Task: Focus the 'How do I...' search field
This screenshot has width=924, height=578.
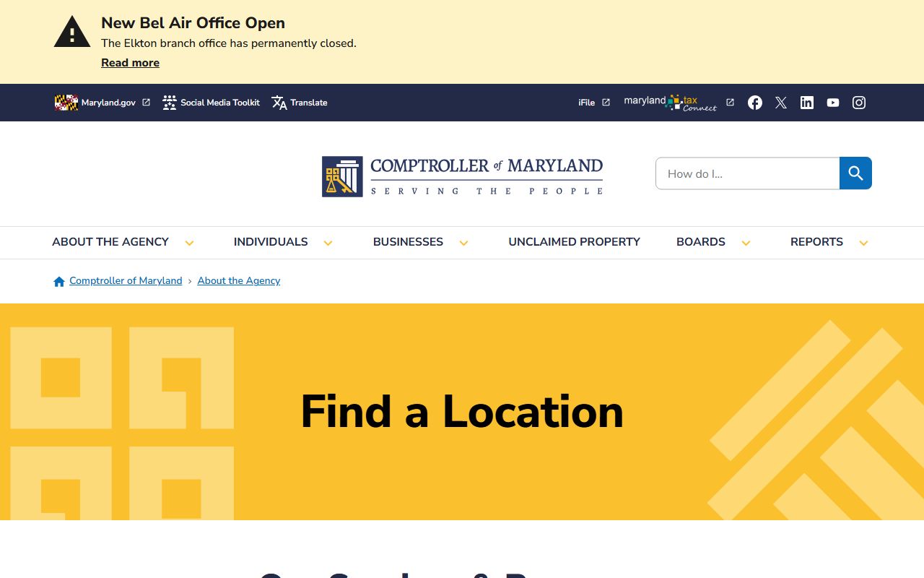Action: pos(747,173)
